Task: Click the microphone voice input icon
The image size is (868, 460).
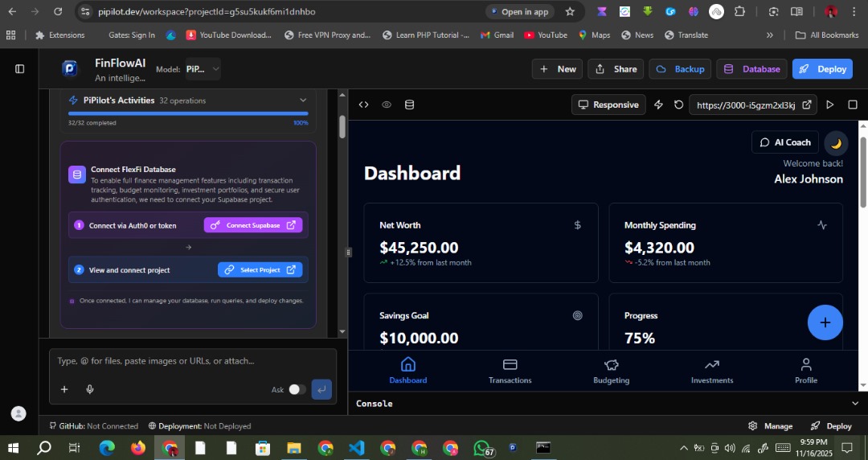Action: [90, 389]
